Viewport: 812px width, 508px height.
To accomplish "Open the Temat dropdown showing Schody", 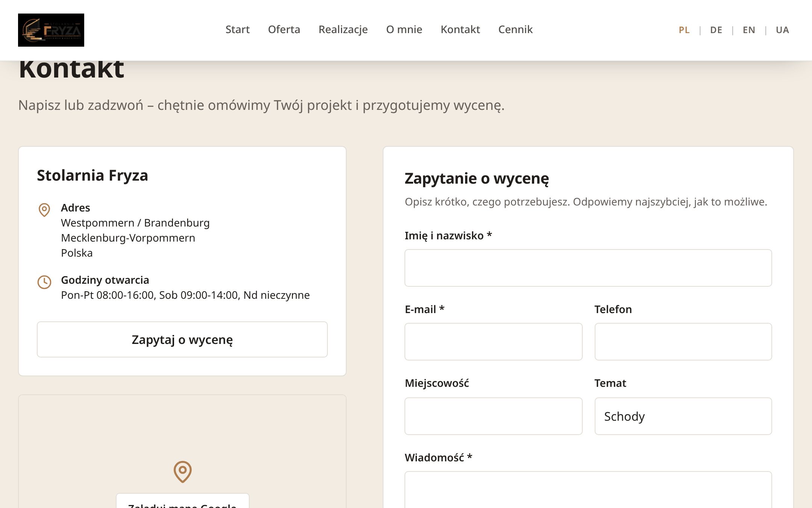I will 683,416.
